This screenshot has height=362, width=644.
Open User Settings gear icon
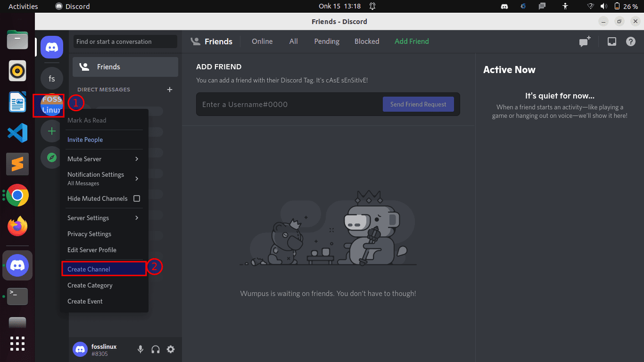tap(171, 349)
